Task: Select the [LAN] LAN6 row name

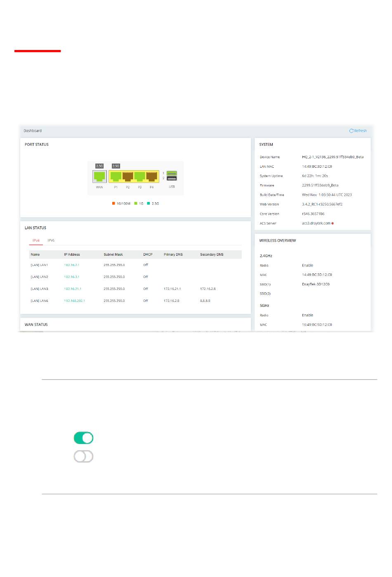Action: (x=40, y=301)
